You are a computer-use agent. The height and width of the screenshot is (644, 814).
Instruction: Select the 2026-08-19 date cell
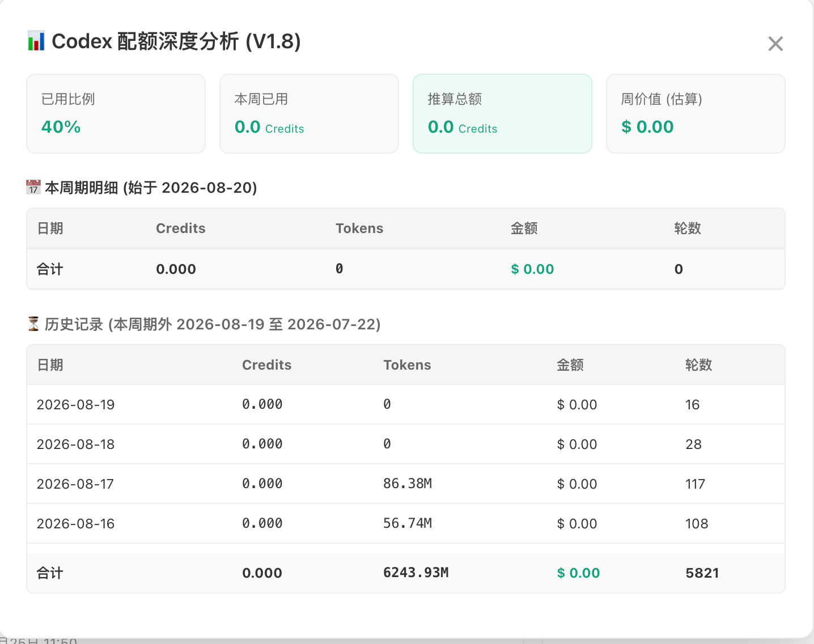75,405
